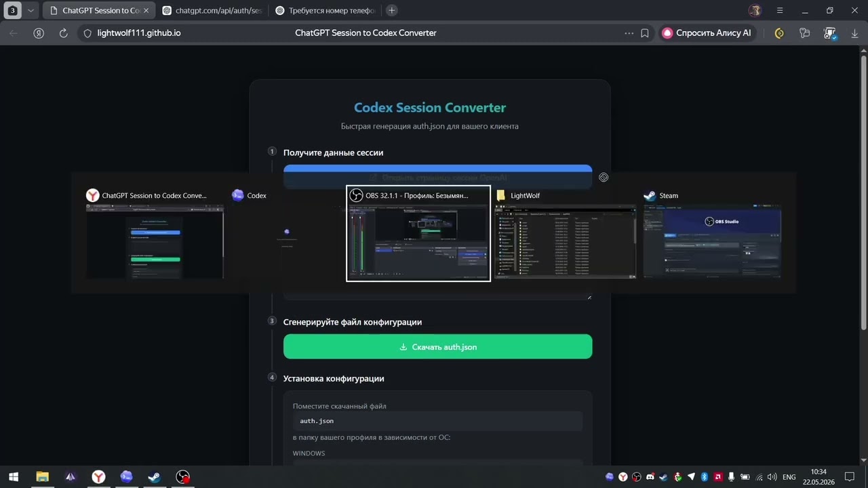868x488 pixels.
Task: Open the profile avatar in title bar
Action: coord(755,10)
